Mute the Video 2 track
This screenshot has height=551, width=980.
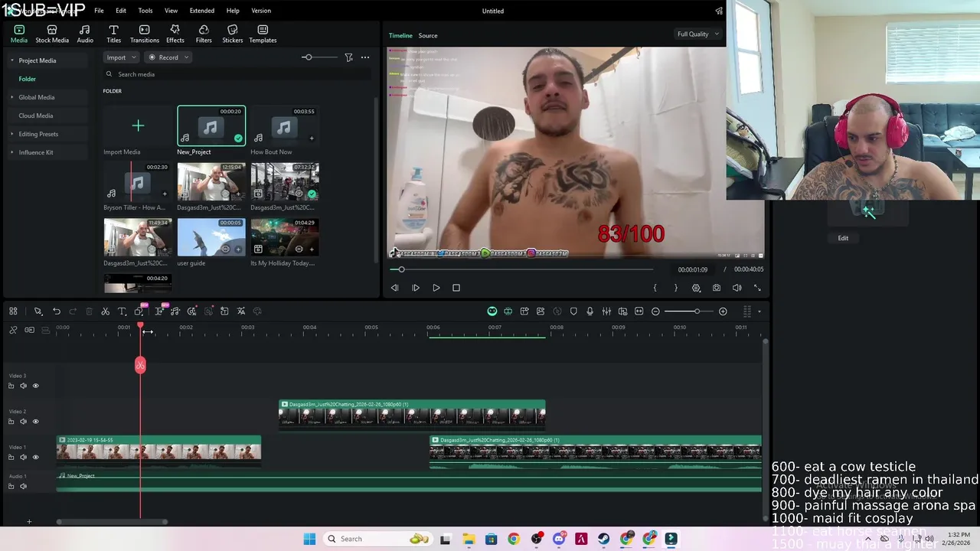[x=23, y=422]
